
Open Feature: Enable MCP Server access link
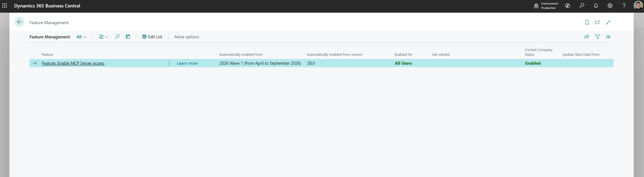[x=73, y=63]
